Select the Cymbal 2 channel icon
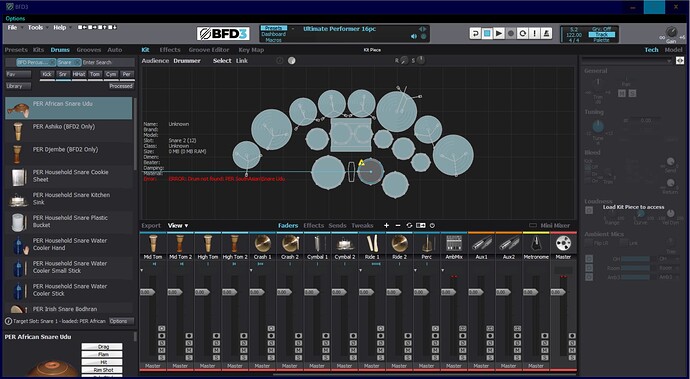 (x=344, y=243)
